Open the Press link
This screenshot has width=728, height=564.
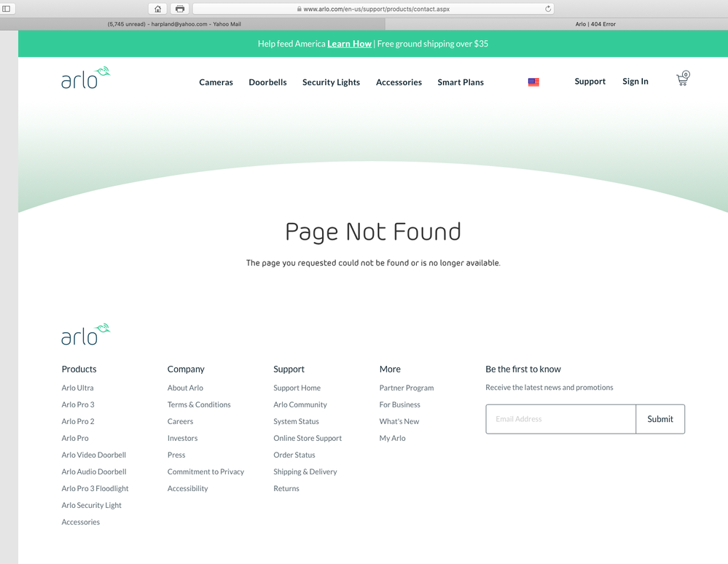click(176, 455)
